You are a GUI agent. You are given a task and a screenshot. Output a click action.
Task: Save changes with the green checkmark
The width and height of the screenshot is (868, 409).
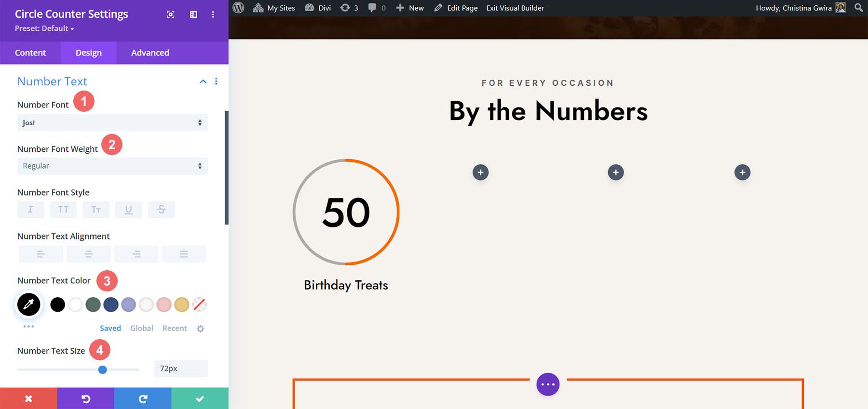click(x=200, y=398)
